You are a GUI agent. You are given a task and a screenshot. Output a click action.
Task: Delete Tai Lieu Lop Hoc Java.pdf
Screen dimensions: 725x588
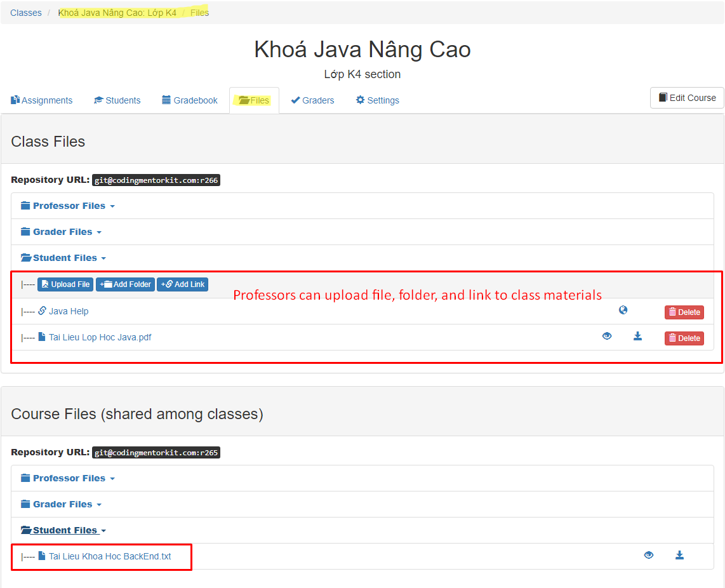(684, 338)
